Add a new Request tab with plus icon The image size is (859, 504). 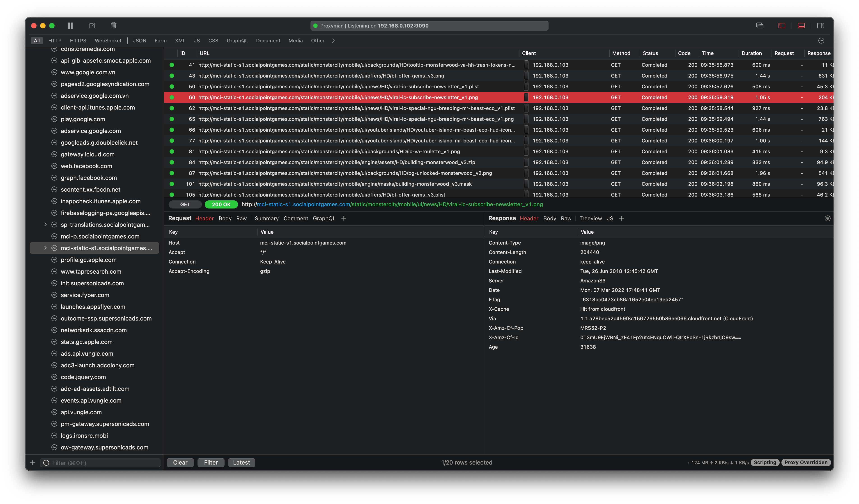click(344, 218)
